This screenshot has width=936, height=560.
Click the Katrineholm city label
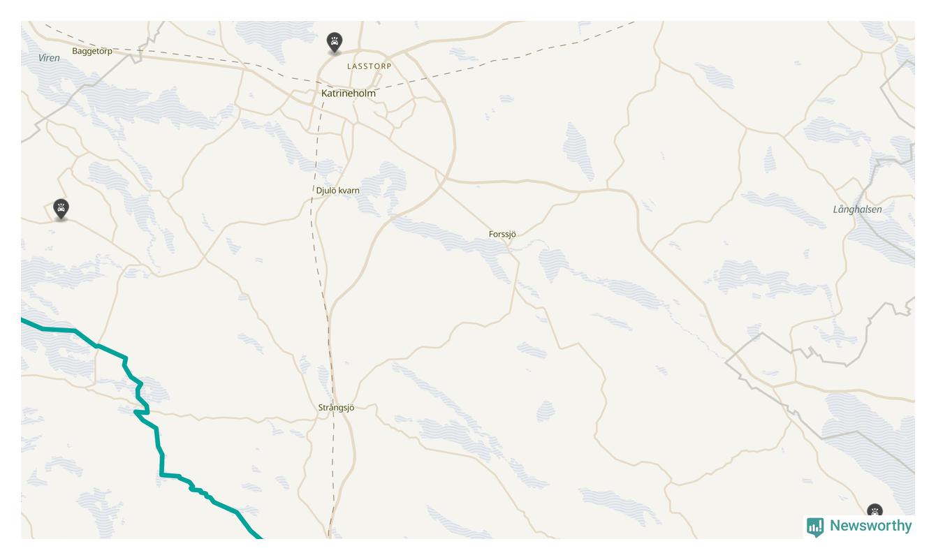tap(349, 93)
